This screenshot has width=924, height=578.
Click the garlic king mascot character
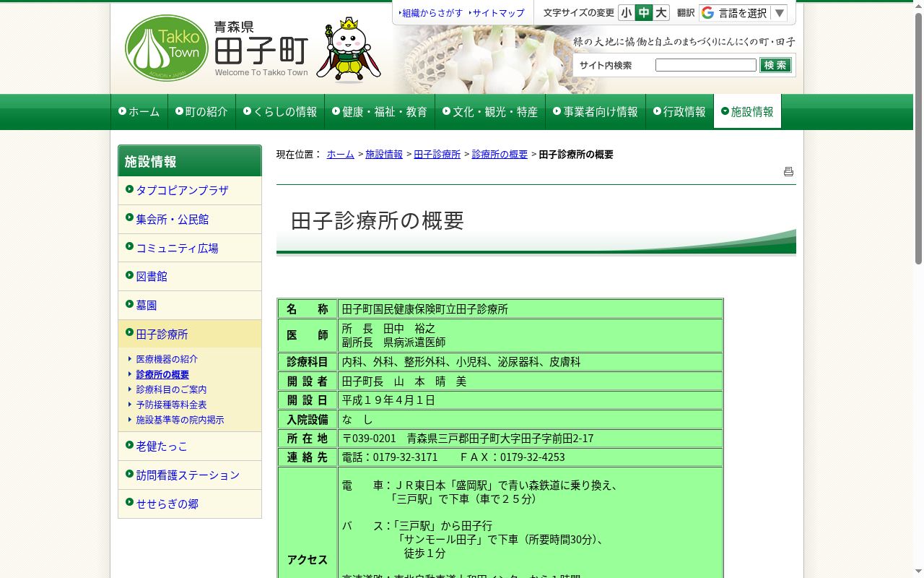348,51
